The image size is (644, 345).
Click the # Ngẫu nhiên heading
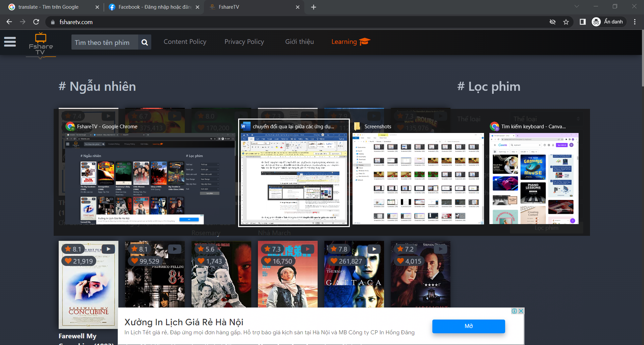(97, 86)
